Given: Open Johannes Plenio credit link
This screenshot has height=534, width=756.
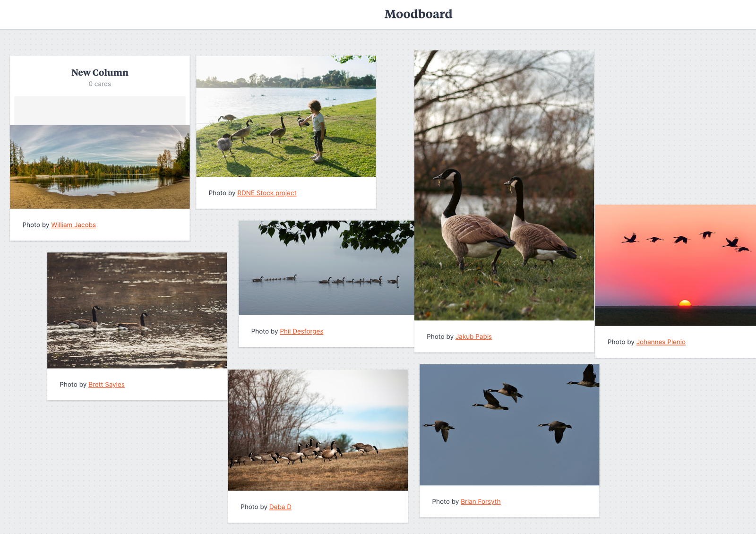Looking at the screenshot, I should (x=660, y=342).
